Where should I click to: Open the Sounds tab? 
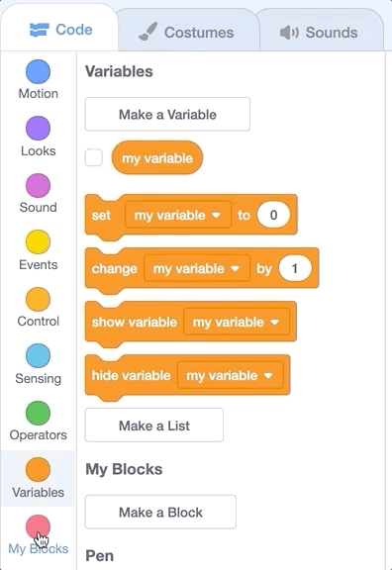coord(320,33)
